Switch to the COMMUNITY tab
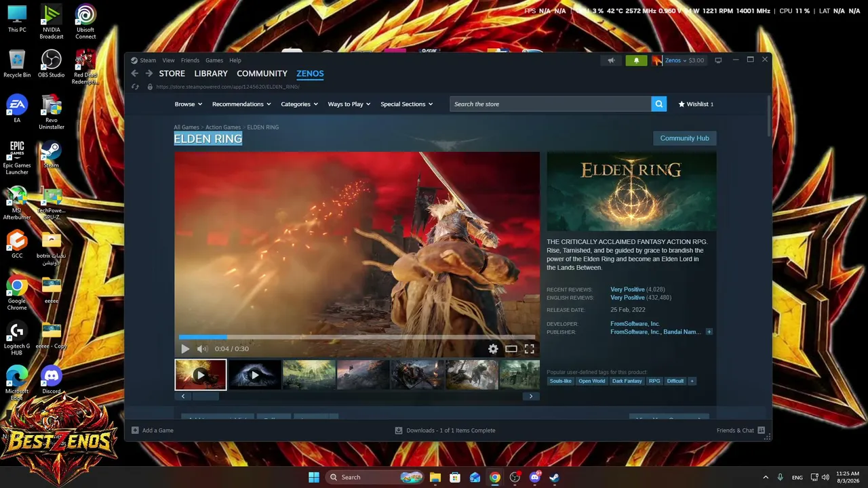The height and width of the screenshot is (488, 868). click(262, 73)
